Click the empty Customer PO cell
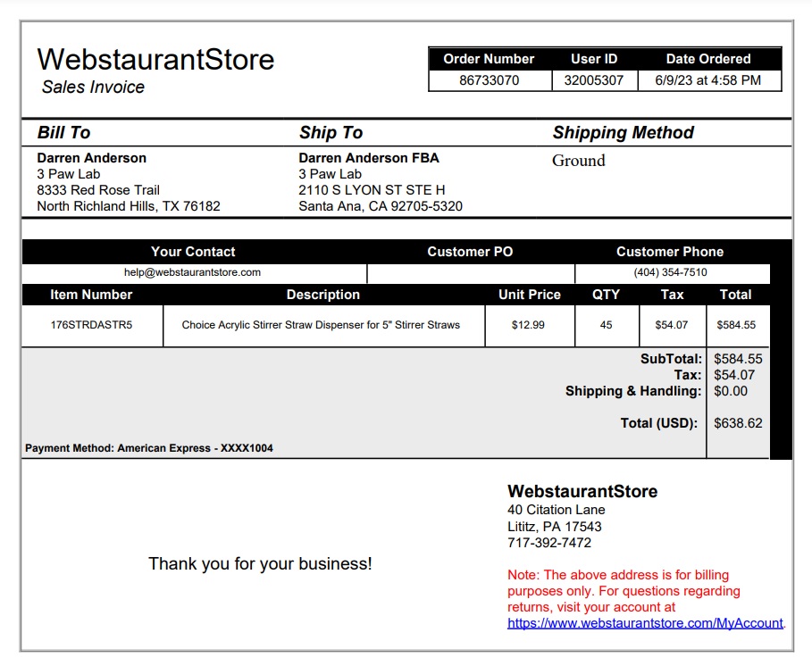The image size is (812, 666). click(x=471, y=273)
